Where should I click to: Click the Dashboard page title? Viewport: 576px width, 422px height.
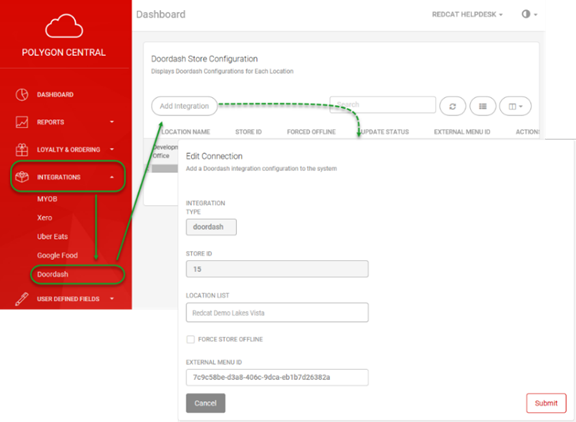tap(161, 14)
